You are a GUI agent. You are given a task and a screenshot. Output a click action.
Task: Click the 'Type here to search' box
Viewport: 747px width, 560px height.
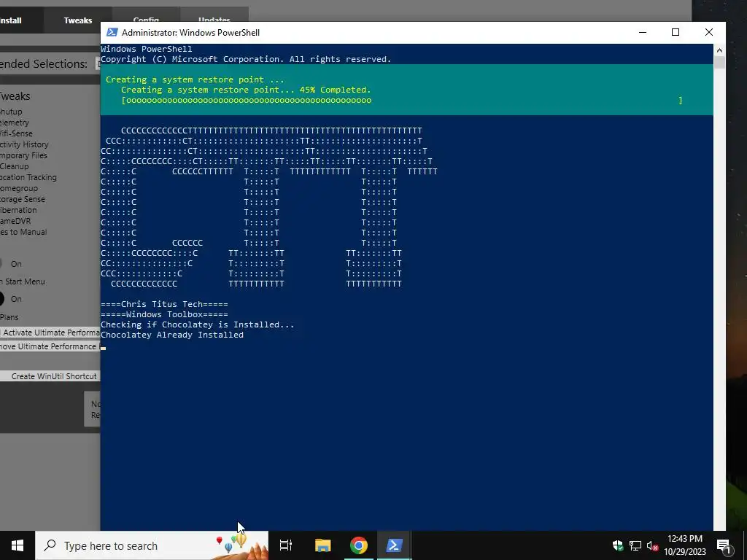click(x=152, y=545)
